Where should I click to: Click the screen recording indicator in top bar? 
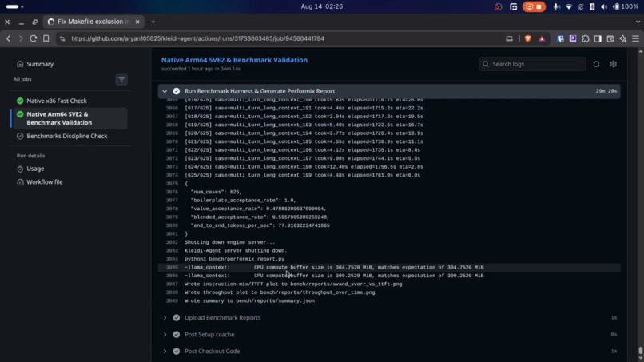pos(534,6)
